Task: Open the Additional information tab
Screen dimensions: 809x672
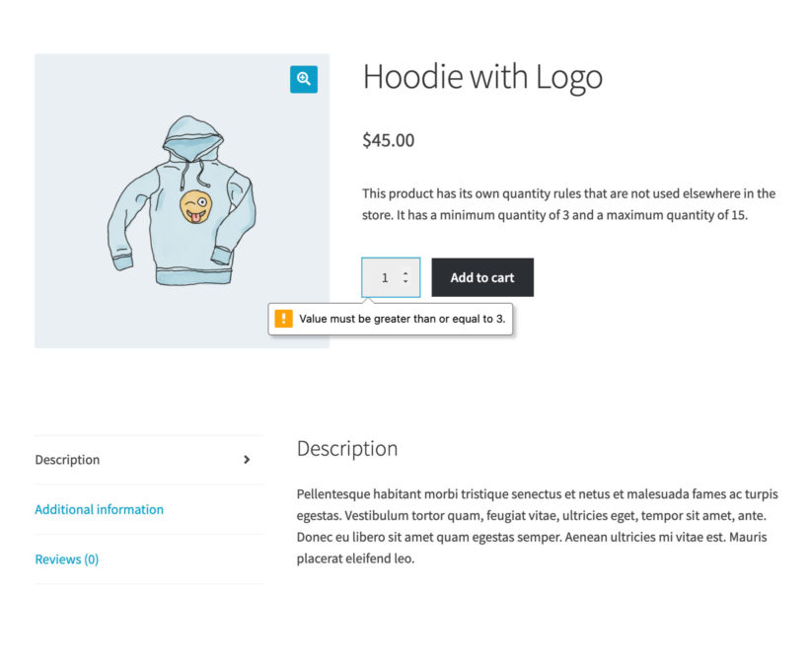Action: (99, 509)
